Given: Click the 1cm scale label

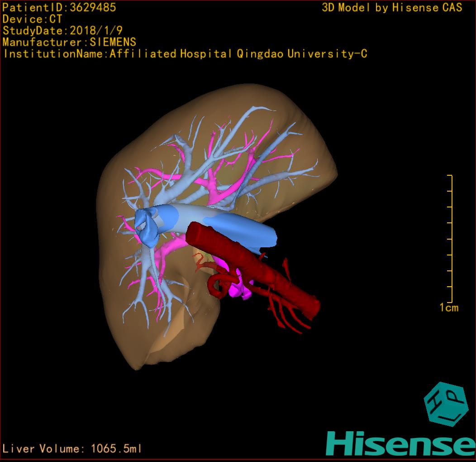Looking at the screenshot, I should 449,308.
